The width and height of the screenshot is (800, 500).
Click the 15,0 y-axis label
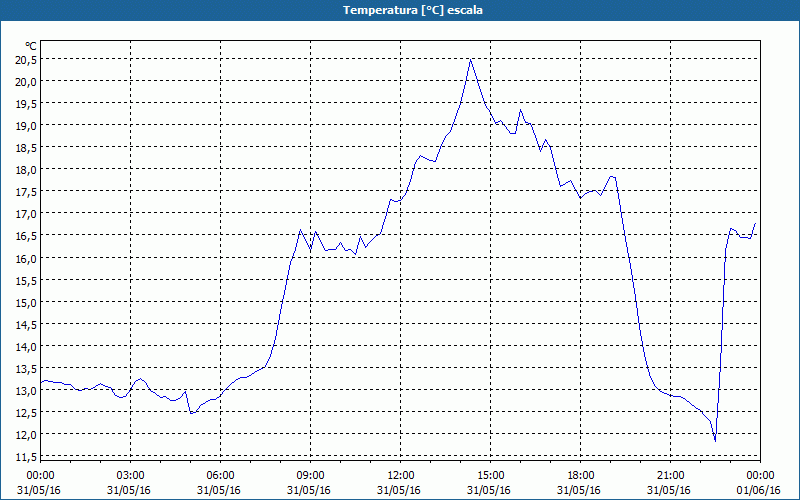click(x=27, y=303)
